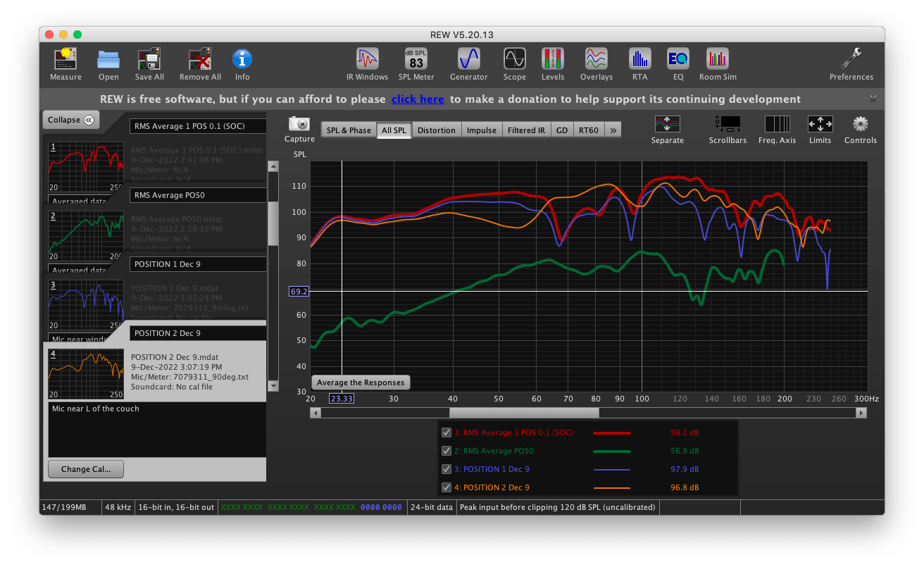Select measurement 4 orange thumbnail
Viewport: 924px width, 567px height.
pos(86,373)
